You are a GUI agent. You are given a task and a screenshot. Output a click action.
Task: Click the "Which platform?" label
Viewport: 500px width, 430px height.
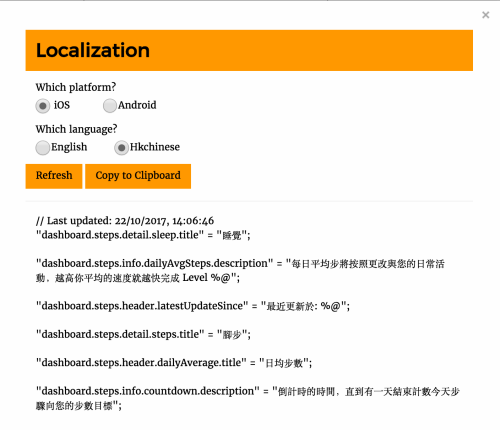pos(76,87)
